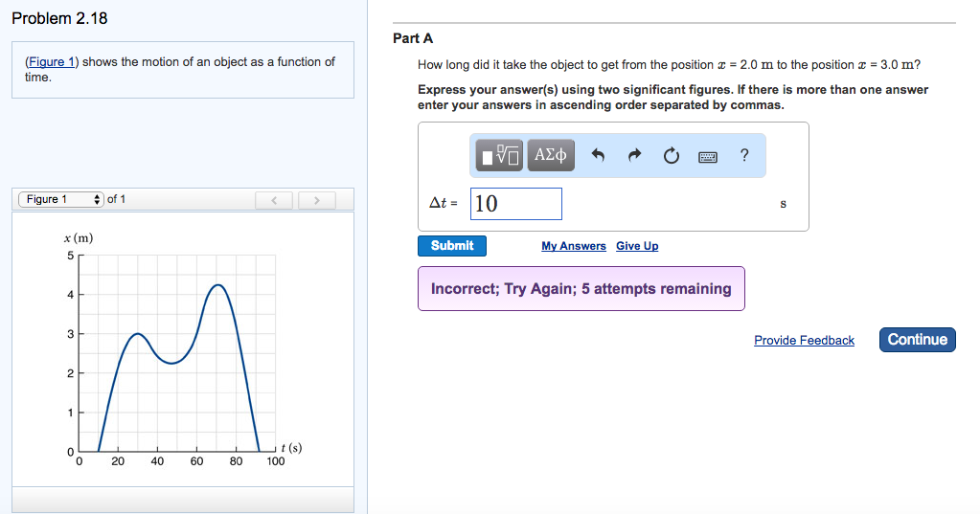The height and width of the screenshot is (514, 980).
Task: Open the math templates fraction/root tool
Action: click(499, 155)
